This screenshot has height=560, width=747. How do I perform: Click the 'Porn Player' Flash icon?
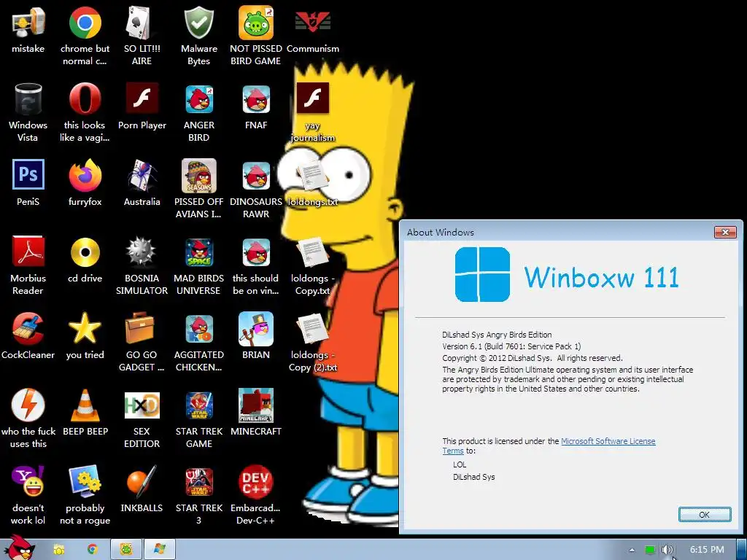click(x=142, y=98)
